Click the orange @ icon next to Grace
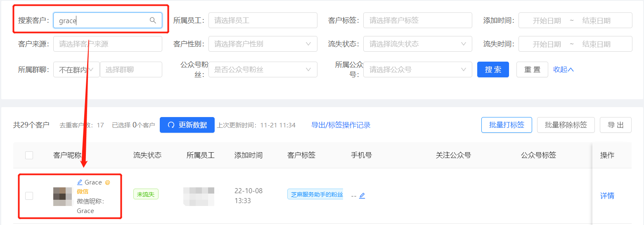This screenshot has height=225, width=644. (107, 182)
